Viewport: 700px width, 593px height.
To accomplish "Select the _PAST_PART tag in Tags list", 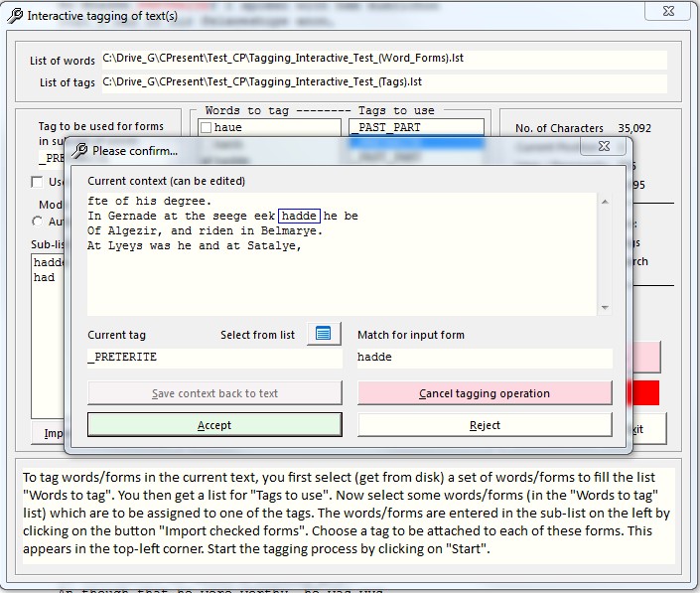I will tap(416, 128).
